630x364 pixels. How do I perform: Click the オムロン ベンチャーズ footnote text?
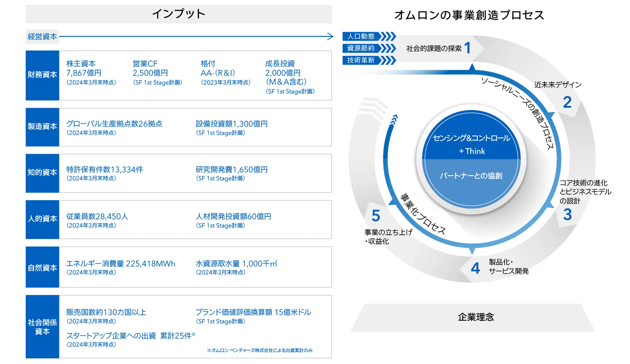pos(260,351)
